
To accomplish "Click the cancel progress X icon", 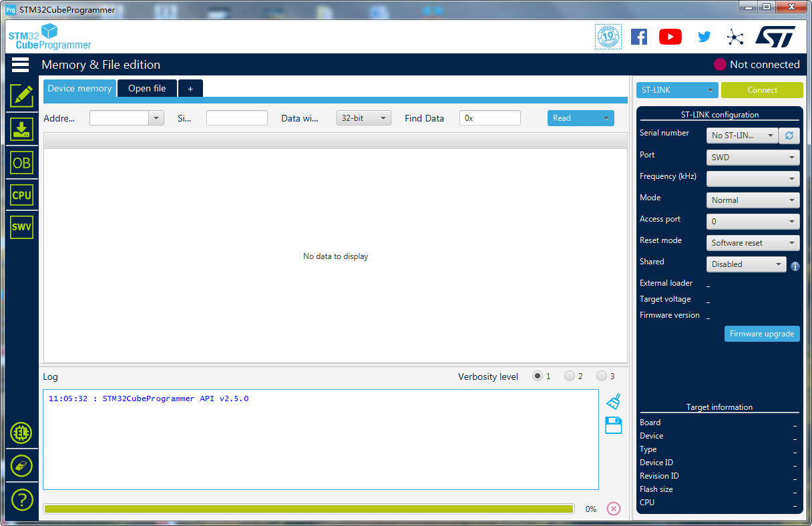I will click(614, 509).
